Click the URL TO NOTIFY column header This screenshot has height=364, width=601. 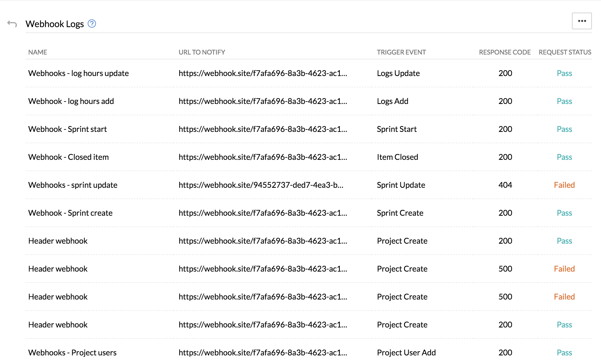point(202,52)
